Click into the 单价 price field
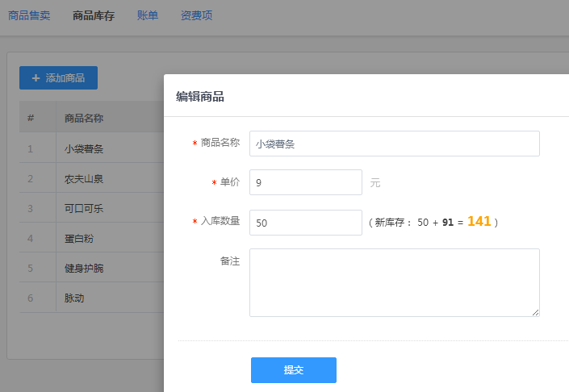 pyautogui.click(x=305, y=182)
